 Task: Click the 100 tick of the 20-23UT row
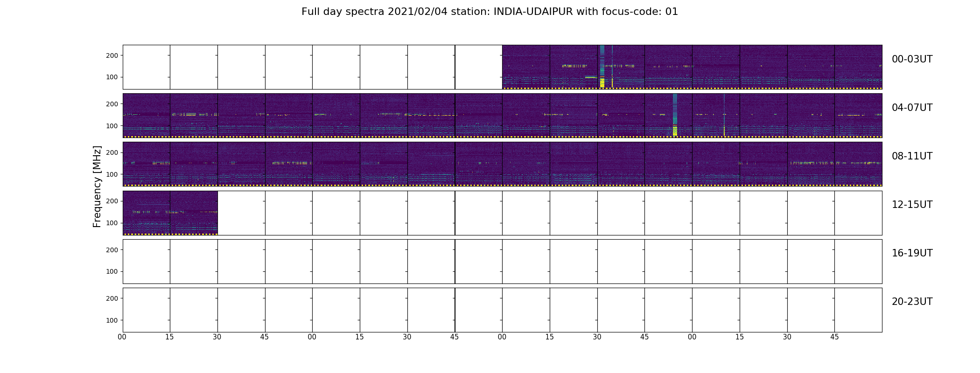pyautogui.click(x=112, y=320)
